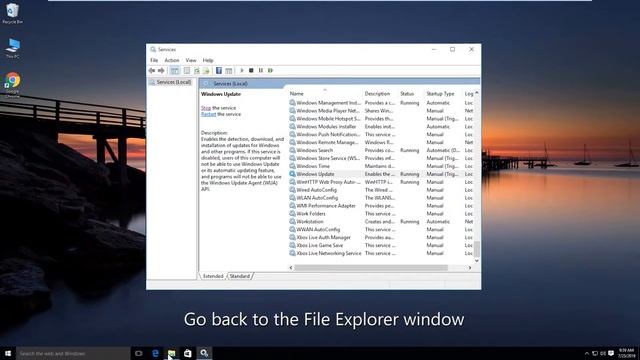This screenshot has height=360, width=640.
Task: Refresh the services list from the toolbar
Action: pos(197,71)
